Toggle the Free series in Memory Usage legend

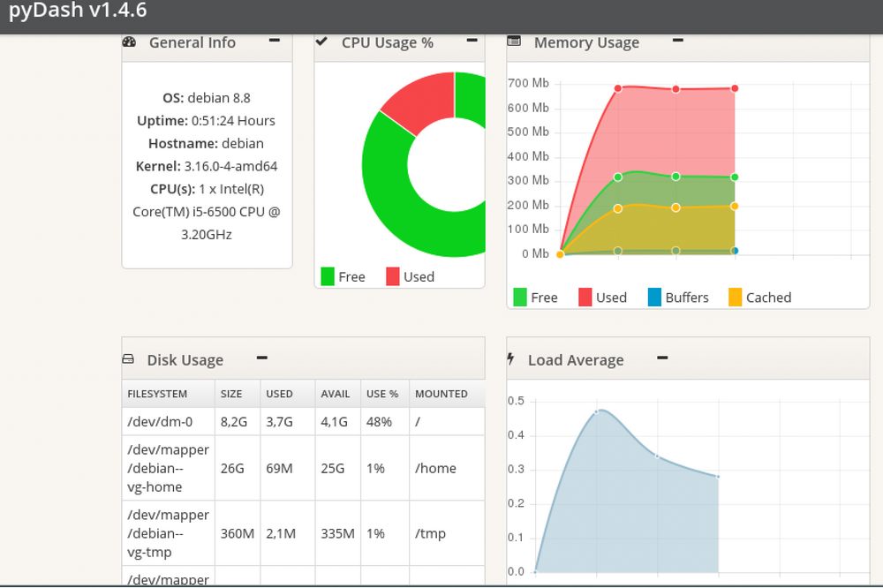pyautogui.click(x=522, y=296)
